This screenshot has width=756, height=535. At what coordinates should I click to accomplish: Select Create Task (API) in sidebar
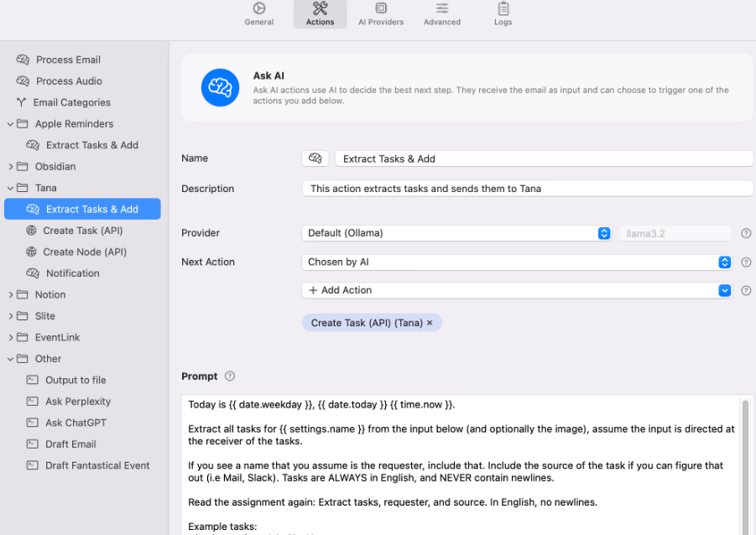pos(82,231)
